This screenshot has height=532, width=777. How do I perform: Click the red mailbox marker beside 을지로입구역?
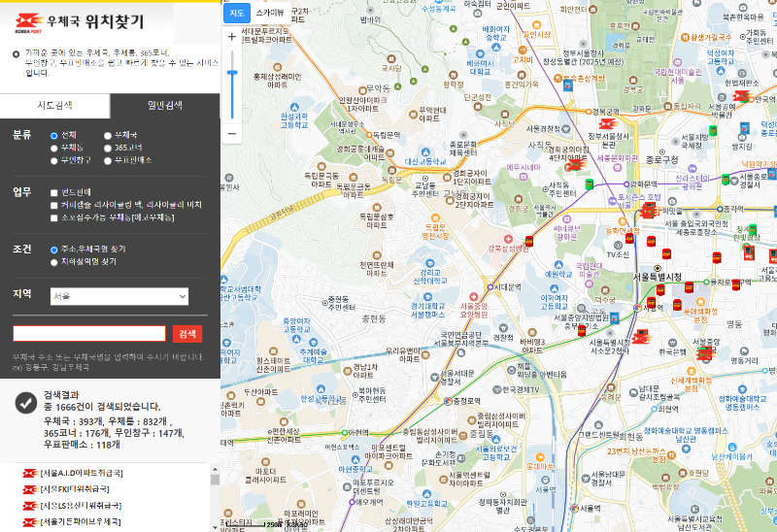click(x=736, y=284)
